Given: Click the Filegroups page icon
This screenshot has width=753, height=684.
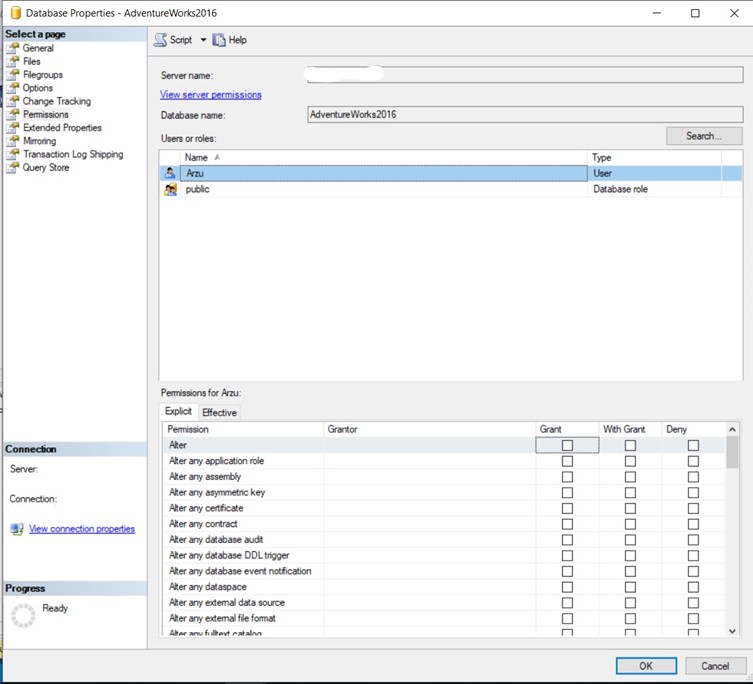Looking at the screenshot, I should pyautogui.click(x=13, y=75).
